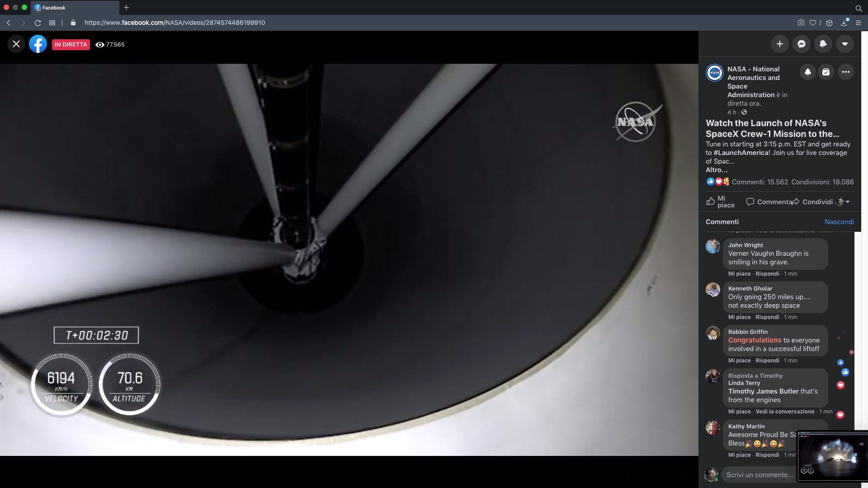Click the live video frame
The width and height of the screenshot is (868, 488).
[x=349, y=259]
